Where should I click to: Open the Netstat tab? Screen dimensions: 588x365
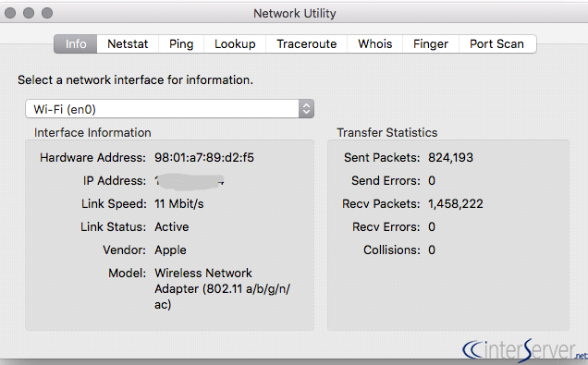click(128, 43)
